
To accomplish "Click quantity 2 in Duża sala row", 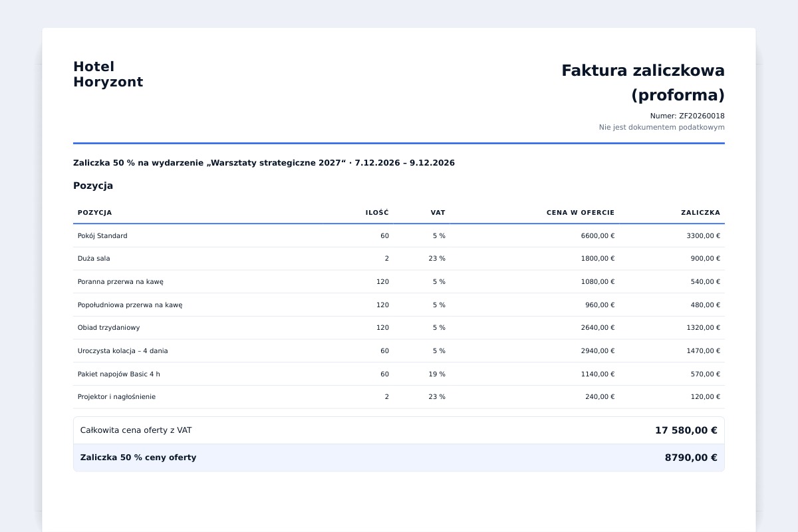I will (387, 259).
